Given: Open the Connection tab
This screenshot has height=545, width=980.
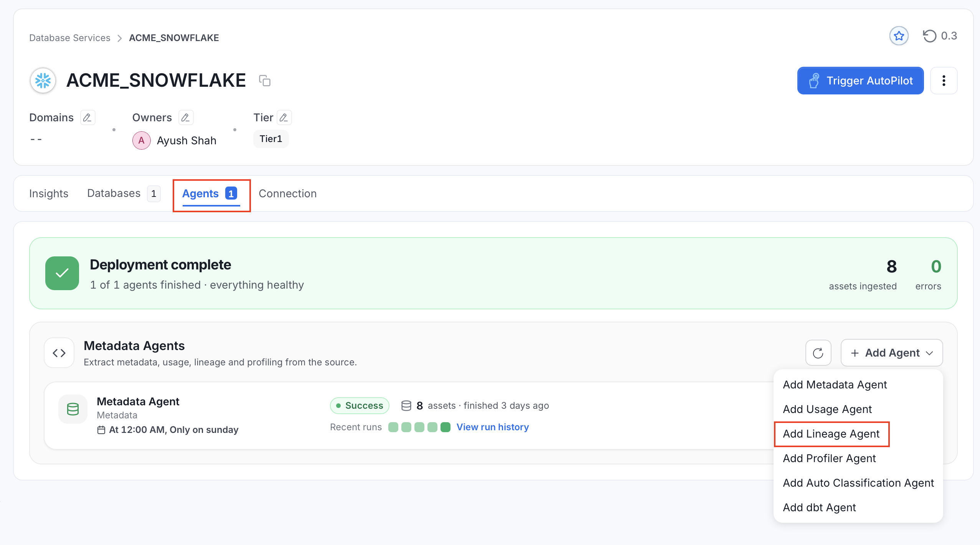Looking at the screenshot, I should click(x=288, y=193).
